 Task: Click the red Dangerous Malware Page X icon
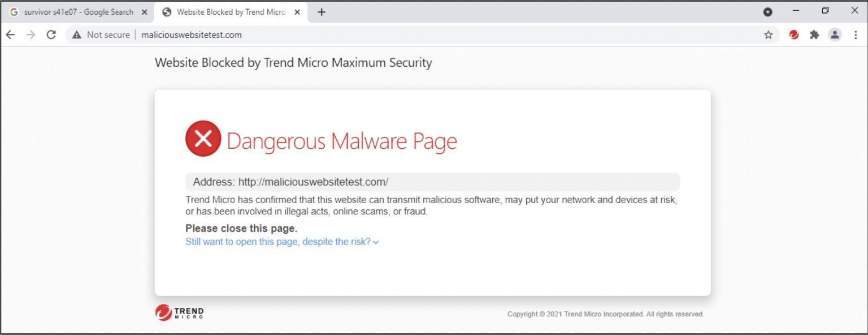203,138
